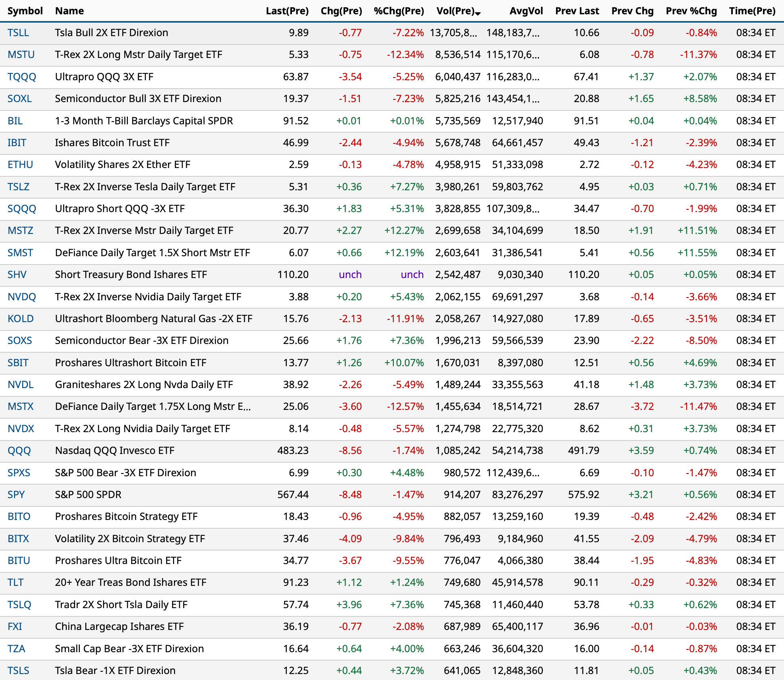Select the SOXL ticker link
The image size is (784, 680).
[x=20, y=99]
